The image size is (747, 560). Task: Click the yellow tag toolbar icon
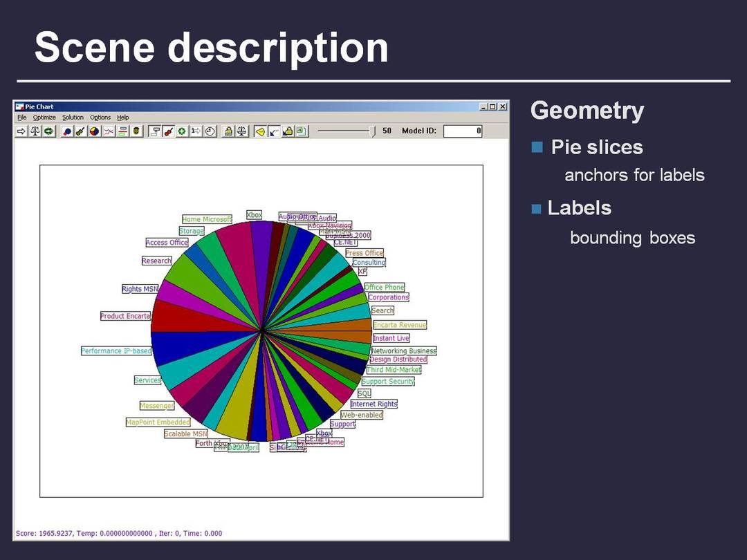pyautogui.click(x=260, y=131)
